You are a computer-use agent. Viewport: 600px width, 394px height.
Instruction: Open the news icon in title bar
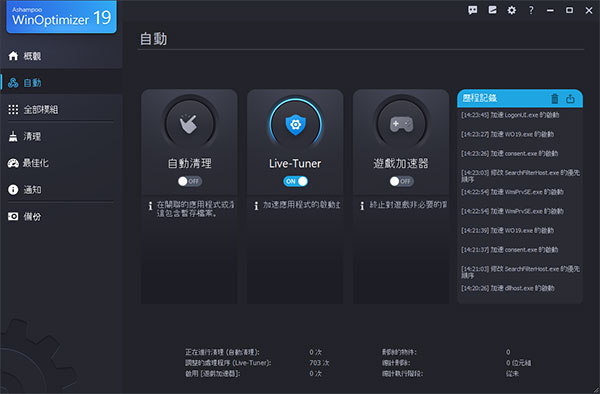pyautogui.click(x=492, y=10)
